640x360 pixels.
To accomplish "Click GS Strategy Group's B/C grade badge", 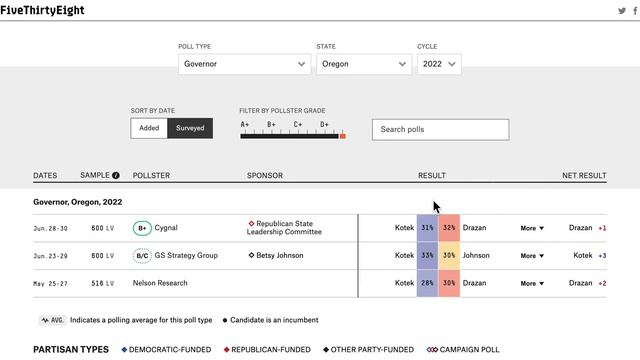I will tap(142, 256).
